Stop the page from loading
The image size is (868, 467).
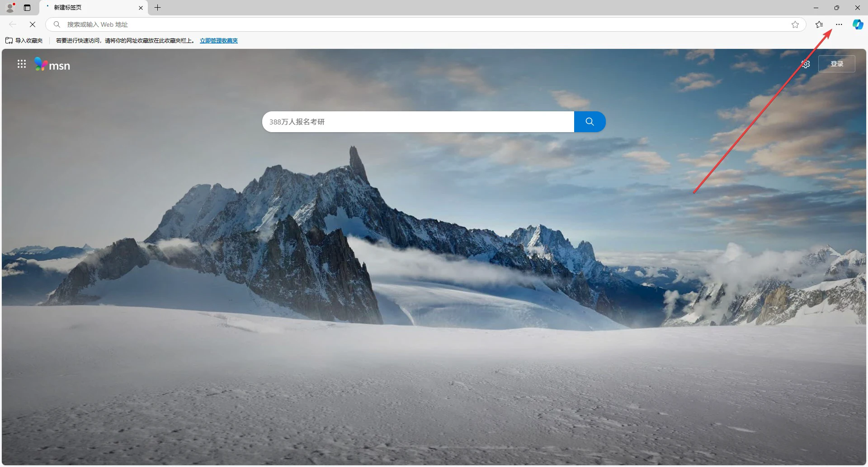(x=33, y=24)
